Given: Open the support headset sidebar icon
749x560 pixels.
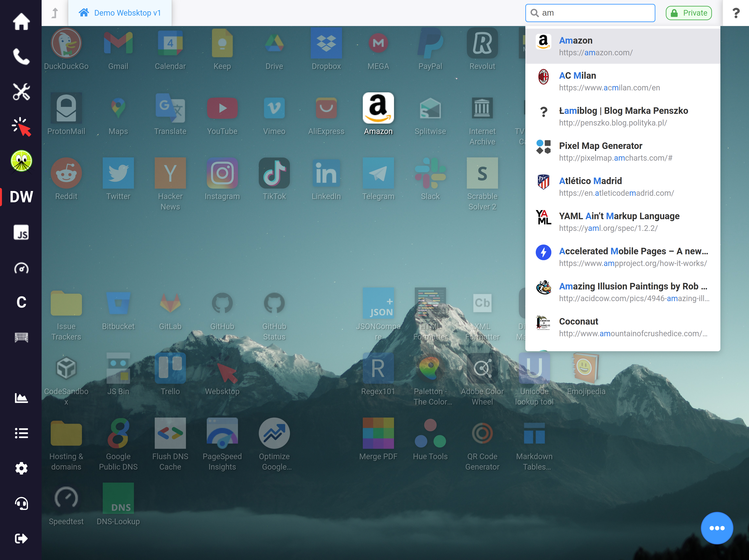Looking at the screenshot, I should coord(21,503).
